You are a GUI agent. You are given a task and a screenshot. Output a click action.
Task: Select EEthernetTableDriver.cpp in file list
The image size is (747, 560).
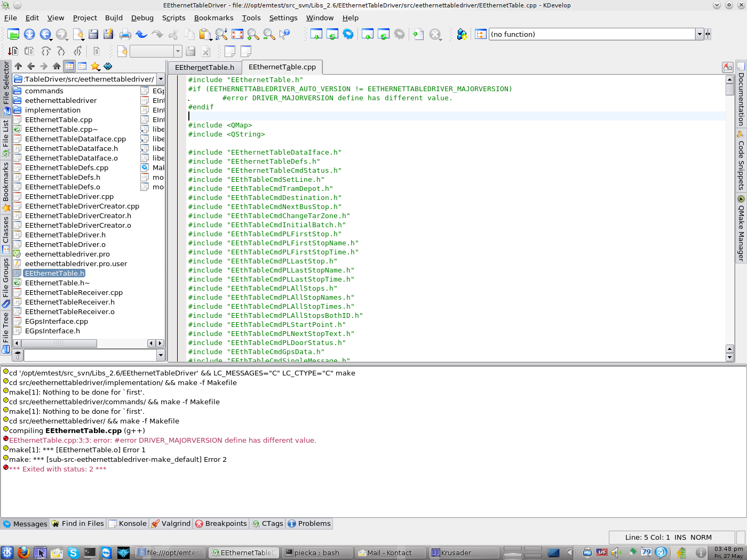[69, 197]
